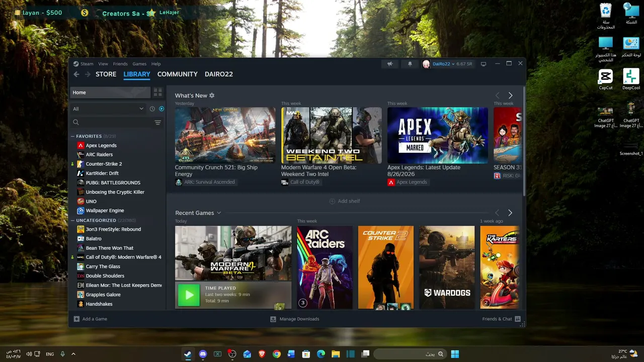The width and height of the screenshot is (644, 362).
Task: Show next What's New items arrow
Action: click(510, 96)
